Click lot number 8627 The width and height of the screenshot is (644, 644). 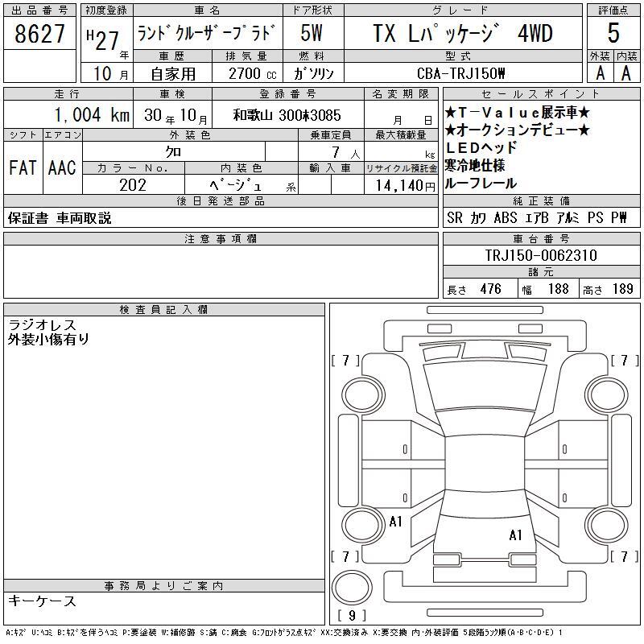click(39, 33)
